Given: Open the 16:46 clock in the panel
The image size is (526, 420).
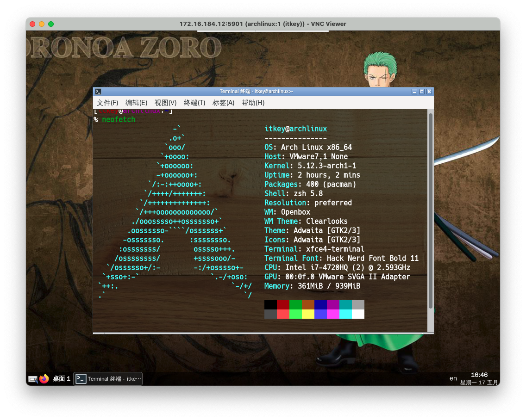Looking at the screenshot, I should pyautogui.click(x=479, y=379).
